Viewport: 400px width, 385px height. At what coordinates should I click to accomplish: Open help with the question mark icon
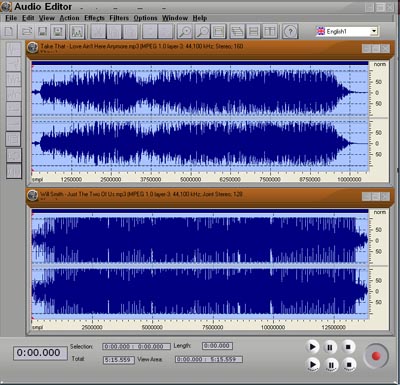[x=290, y=32]
